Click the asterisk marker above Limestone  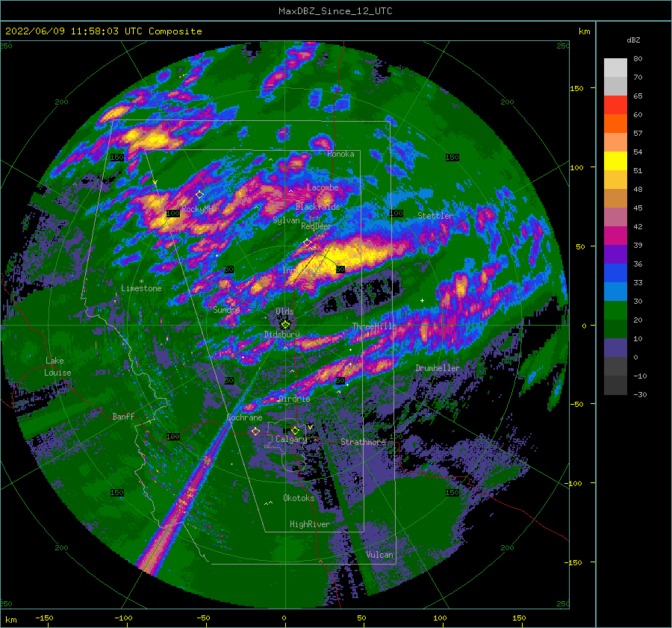[141, 282]
